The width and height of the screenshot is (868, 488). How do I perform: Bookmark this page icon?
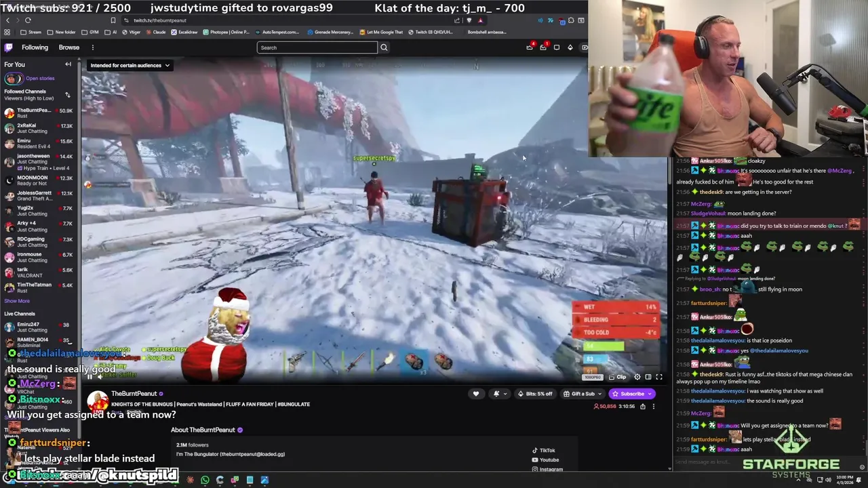(113, 20)
